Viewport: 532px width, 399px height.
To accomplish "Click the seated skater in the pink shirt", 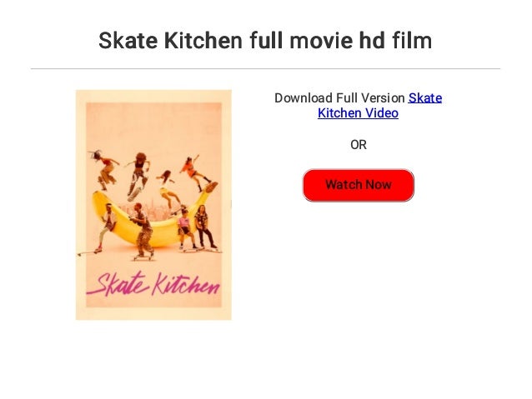I will 186,229.
